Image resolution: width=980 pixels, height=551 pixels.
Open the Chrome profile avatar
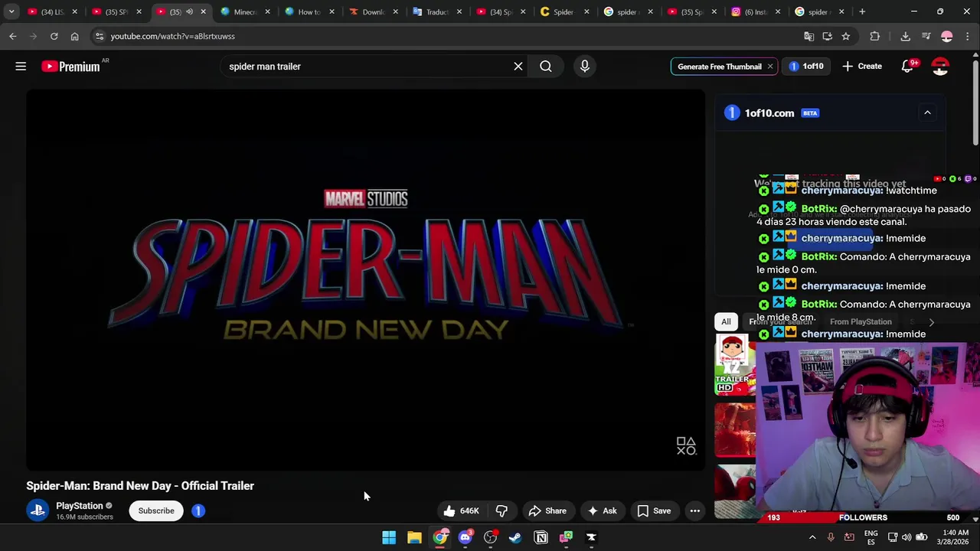click(x=947, y=36)
